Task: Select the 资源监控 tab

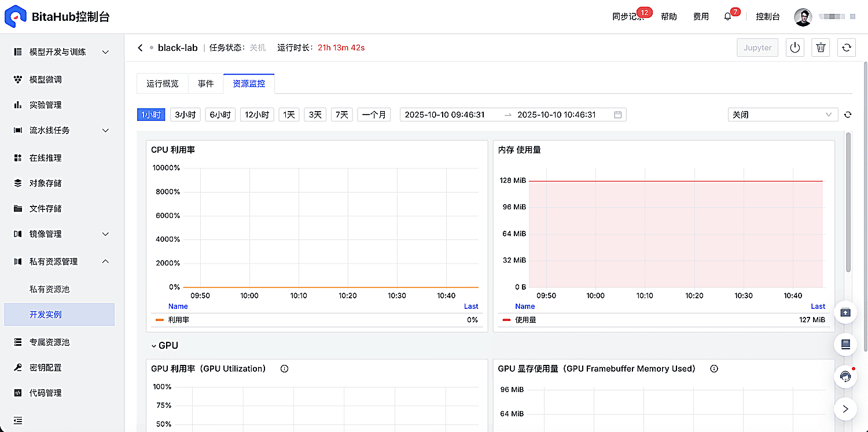Action: coord(249,83)
